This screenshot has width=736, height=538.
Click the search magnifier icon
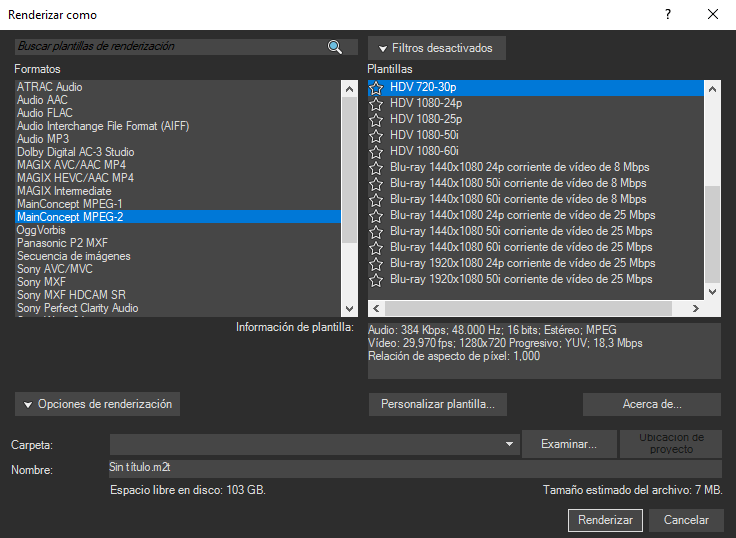(x=335, y=47)
